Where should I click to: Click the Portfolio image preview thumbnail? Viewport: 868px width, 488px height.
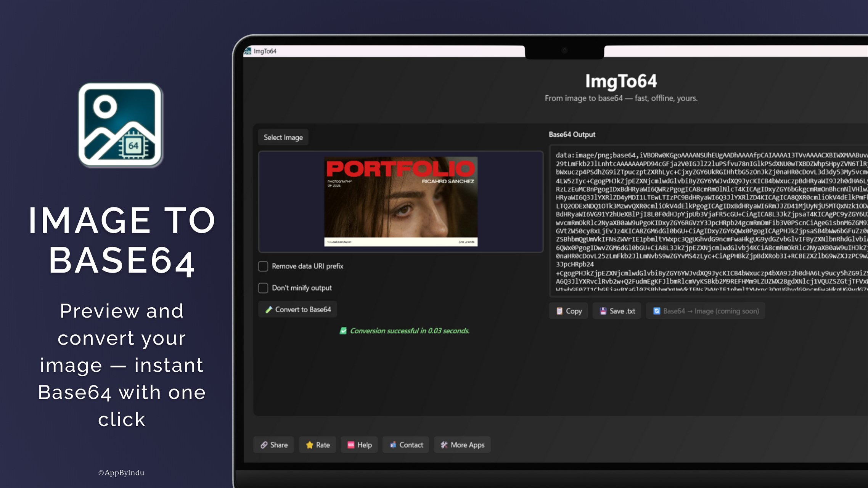pos(400,201)
